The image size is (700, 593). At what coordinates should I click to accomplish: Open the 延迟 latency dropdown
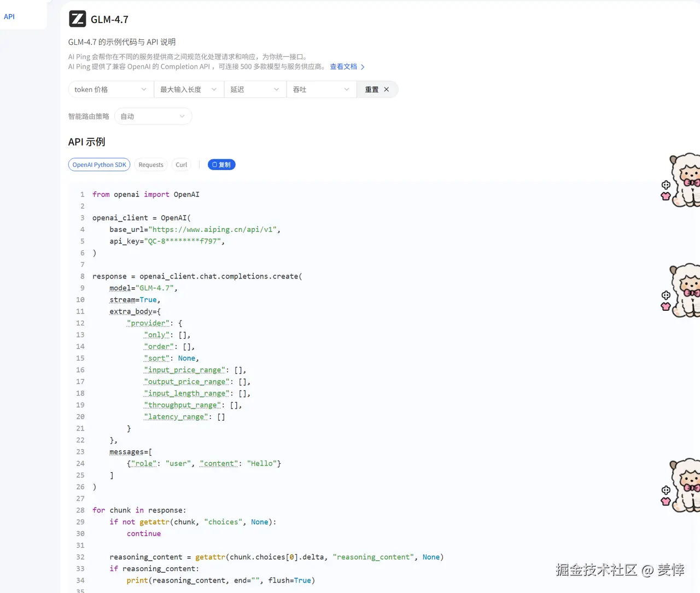pos(255,90)
